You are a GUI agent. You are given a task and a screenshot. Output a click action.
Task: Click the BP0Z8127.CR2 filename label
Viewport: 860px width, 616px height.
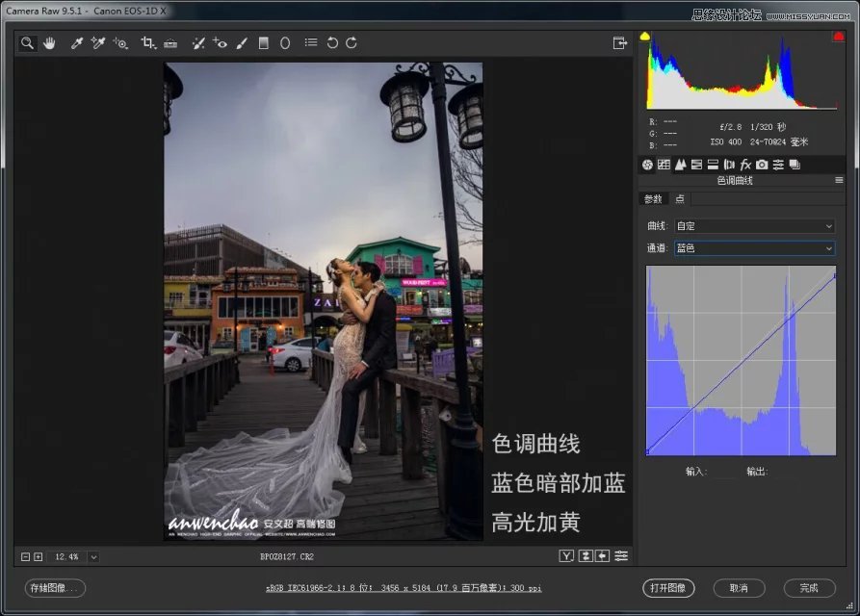click(x=287, y=557)
